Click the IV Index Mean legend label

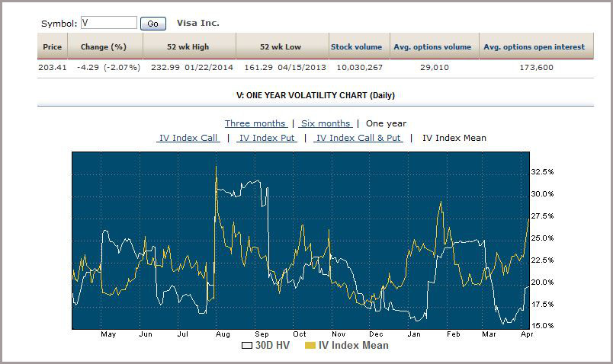(354, 345)
